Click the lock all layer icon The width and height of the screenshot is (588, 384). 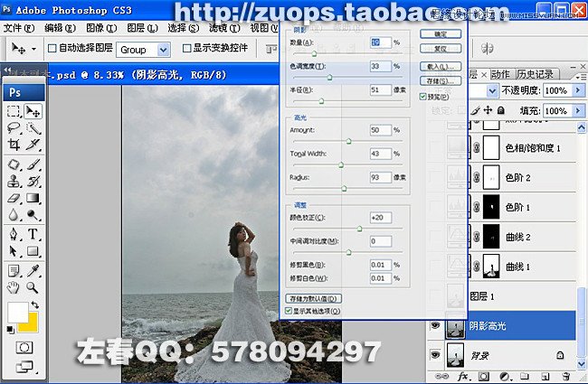pyautogui.click(x=500, y=110)
